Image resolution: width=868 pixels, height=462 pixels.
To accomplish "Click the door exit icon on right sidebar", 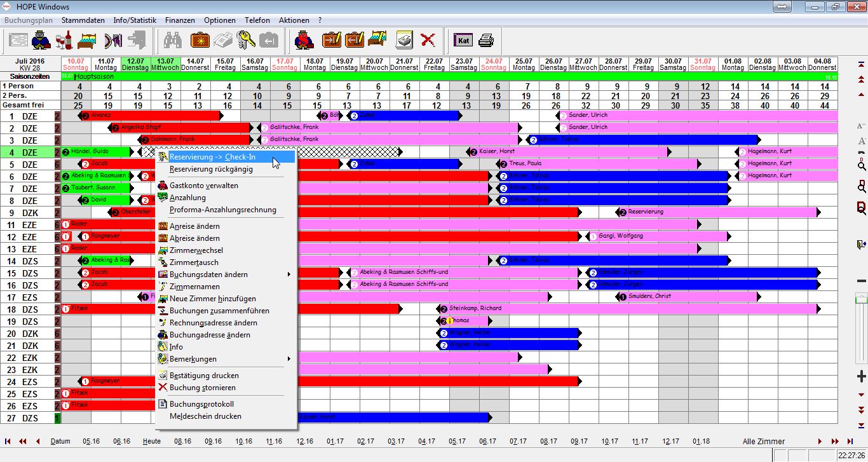I will [862, 244].
